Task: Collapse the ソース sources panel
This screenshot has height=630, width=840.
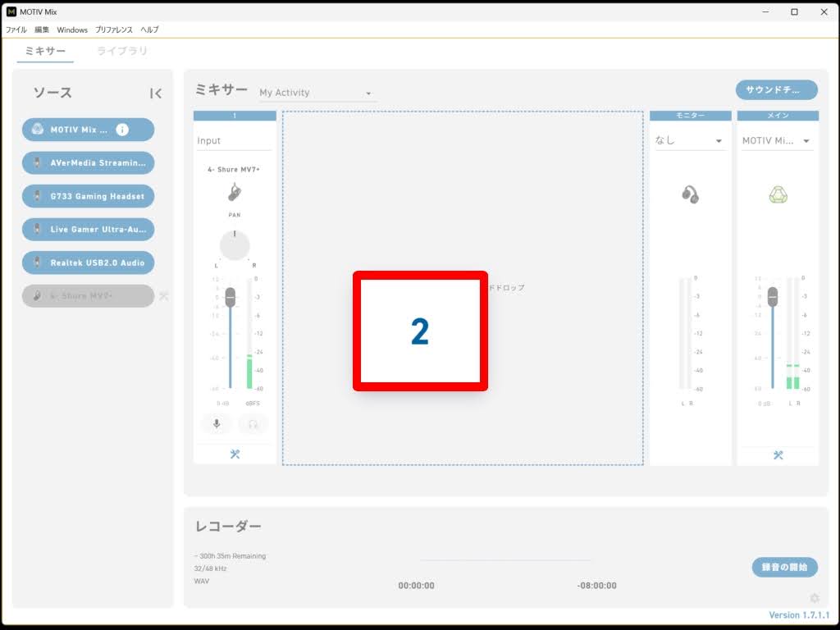Action: (x=156, y=94)
